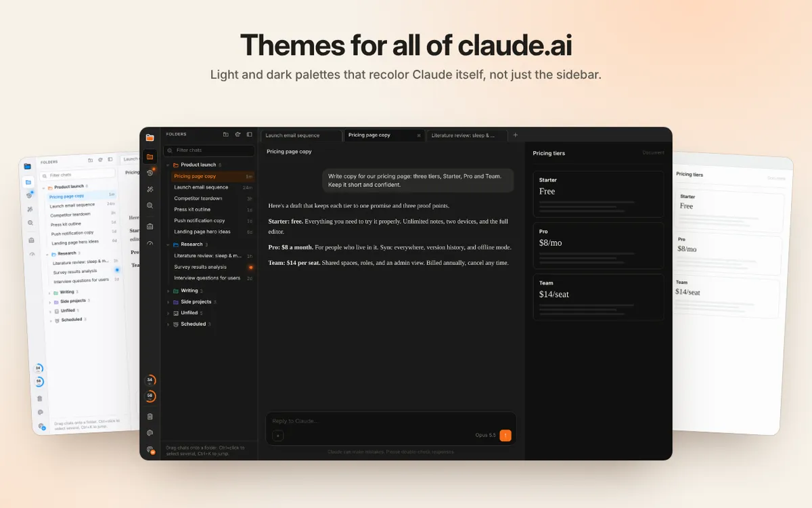Expand the Unfiled folder in dark window

(168, 313)
